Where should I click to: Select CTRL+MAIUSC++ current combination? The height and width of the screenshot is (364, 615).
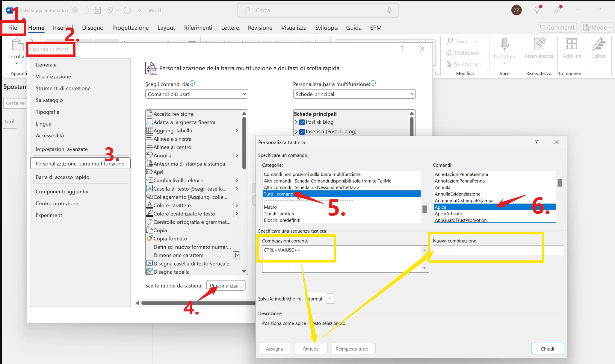point(282,250)
